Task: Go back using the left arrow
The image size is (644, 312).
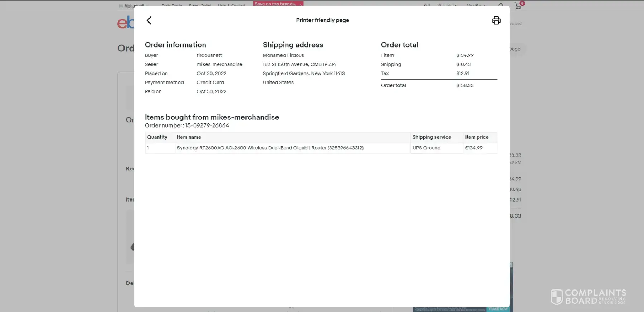Action: (x=149, y=20)
